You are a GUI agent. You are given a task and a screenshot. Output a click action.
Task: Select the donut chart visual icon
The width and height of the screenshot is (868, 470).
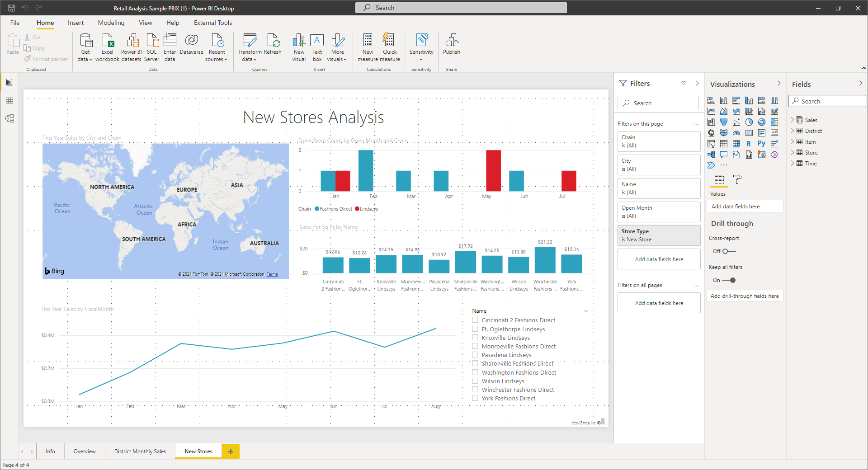click(762, 122)
